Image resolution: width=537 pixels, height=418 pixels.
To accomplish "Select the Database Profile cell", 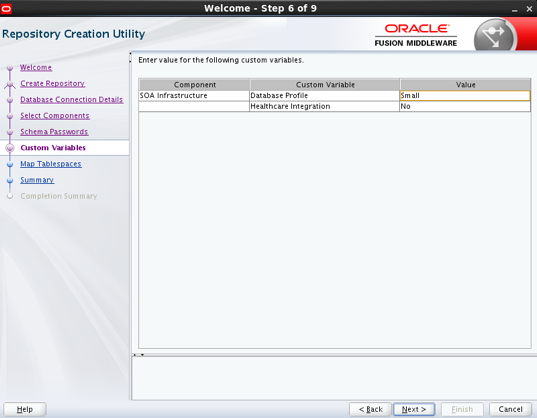I will (x=325, y=96).
